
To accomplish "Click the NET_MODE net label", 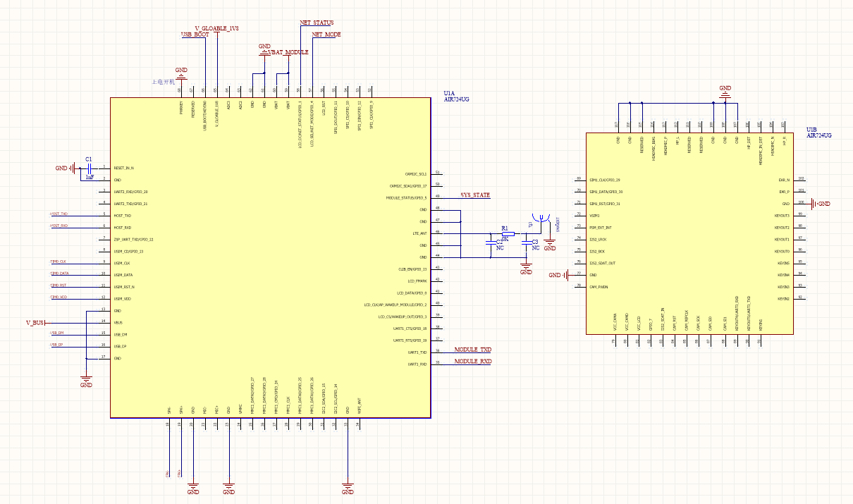I will [326, 34].
